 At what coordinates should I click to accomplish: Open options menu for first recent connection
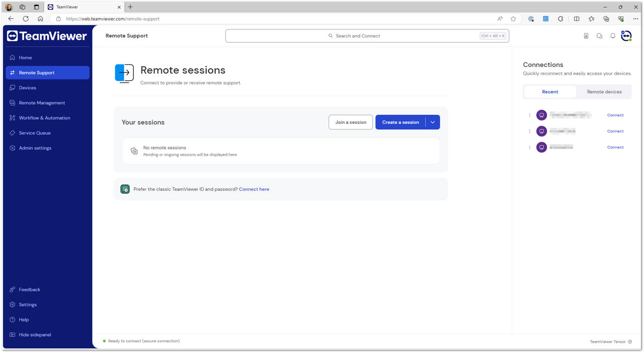529,115
